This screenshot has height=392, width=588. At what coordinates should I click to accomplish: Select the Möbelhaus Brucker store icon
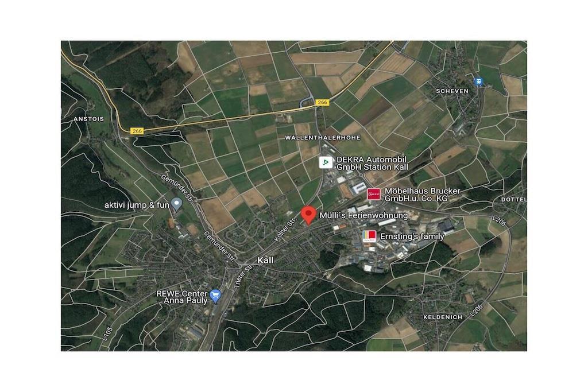coord(373,194)
